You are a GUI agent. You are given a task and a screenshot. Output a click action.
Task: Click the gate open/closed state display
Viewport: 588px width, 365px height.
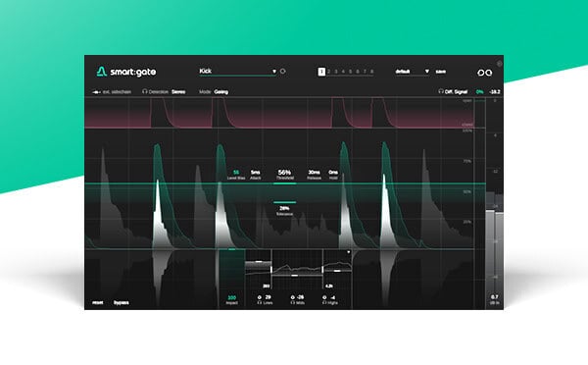(x=279, y=113)
